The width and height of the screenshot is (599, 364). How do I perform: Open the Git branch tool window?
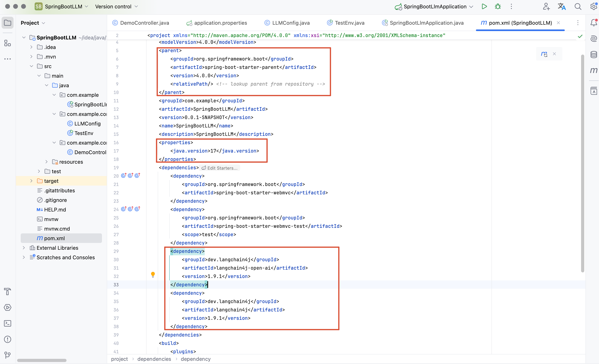(8, 355)
